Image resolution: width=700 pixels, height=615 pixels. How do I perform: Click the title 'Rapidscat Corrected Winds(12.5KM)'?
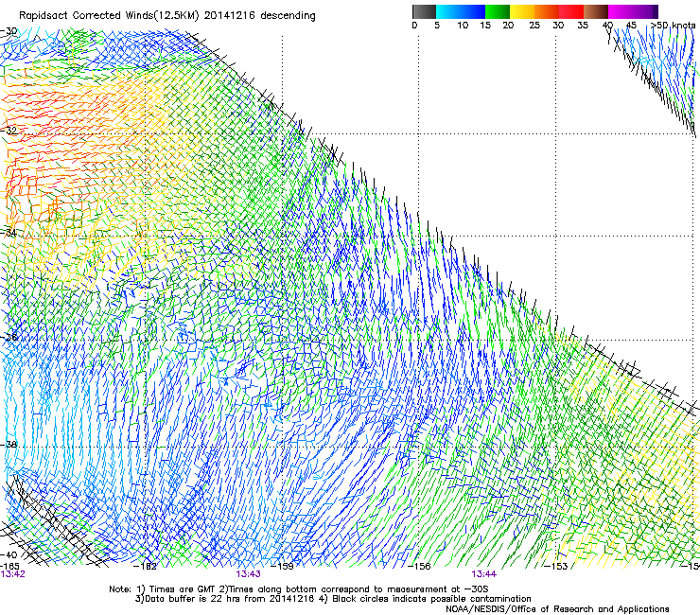(x=109, y=16)
